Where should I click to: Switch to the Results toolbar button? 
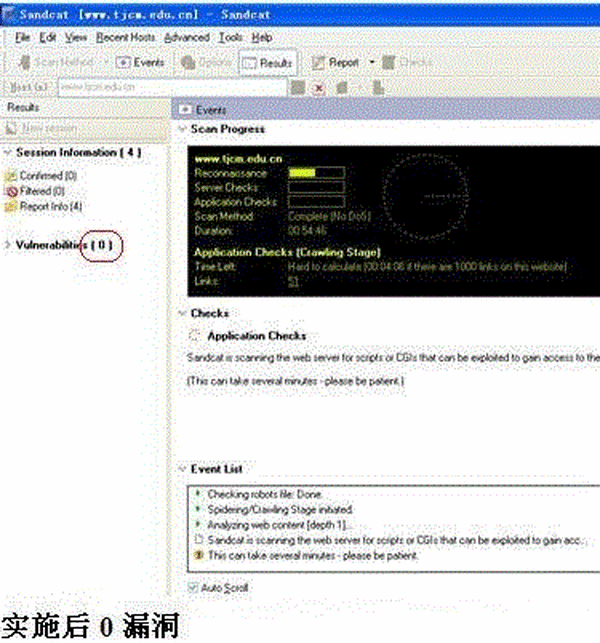267,63
